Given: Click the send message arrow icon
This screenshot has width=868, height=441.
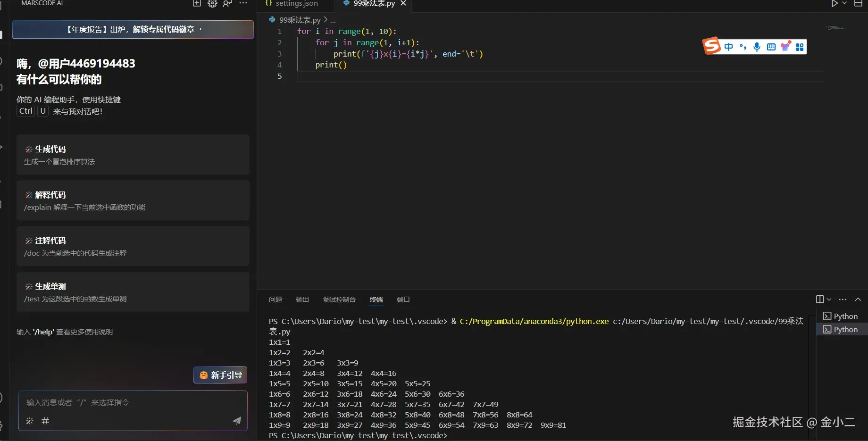Looking at the screenshot, I should (x=237, y=421).
